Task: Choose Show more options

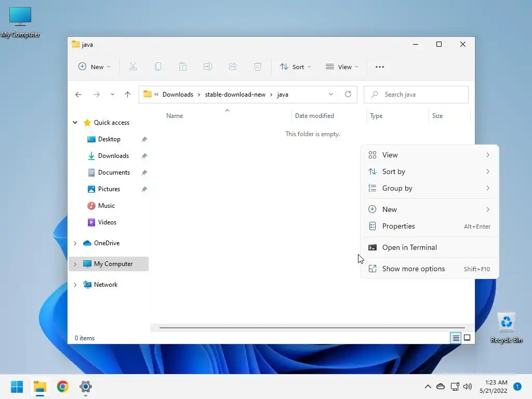Action: coord(430,269)
